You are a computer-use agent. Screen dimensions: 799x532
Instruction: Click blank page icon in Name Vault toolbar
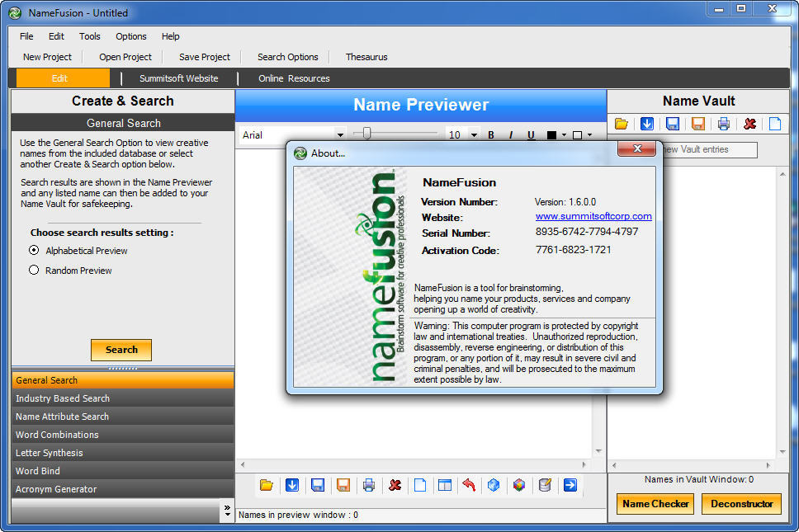point(774,124)
